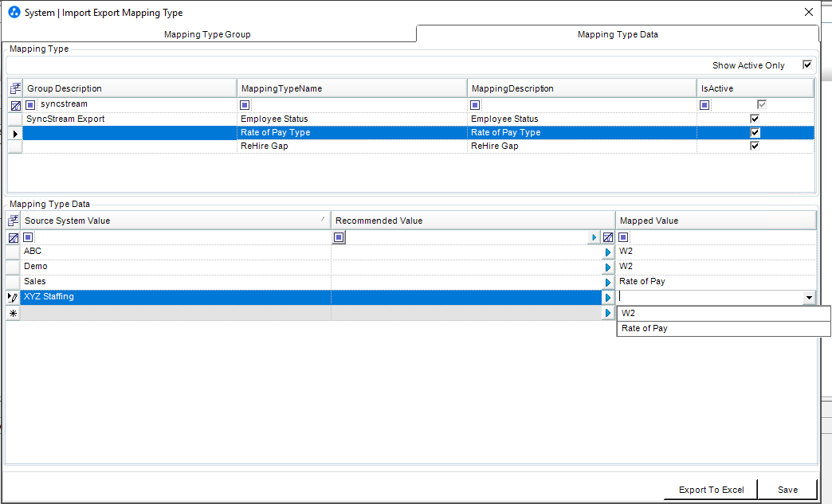
Task: Select the Demo source system value
Action: pyautogui.click(x=175, y=267)
